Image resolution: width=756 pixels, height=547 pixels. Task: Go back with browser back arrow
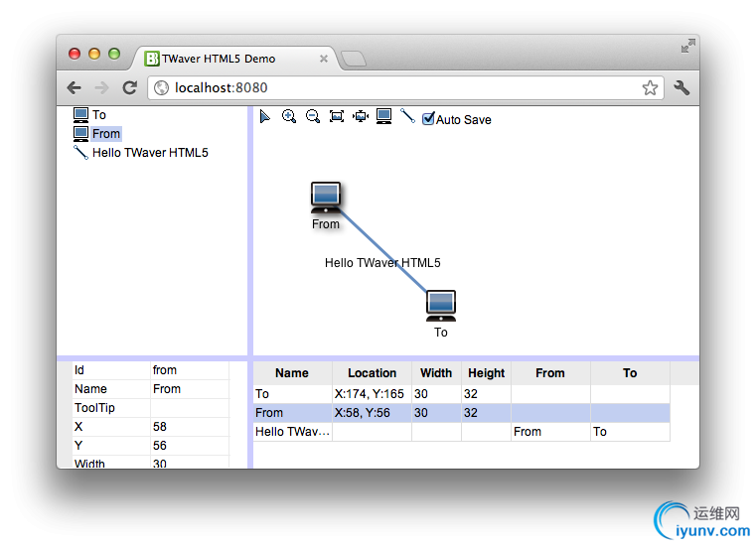pyautogui.click(x=74, y=87)
